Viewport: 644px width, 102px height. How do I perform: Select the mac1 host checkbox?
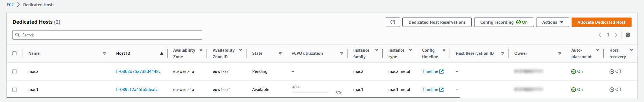(x=14, y=90)
